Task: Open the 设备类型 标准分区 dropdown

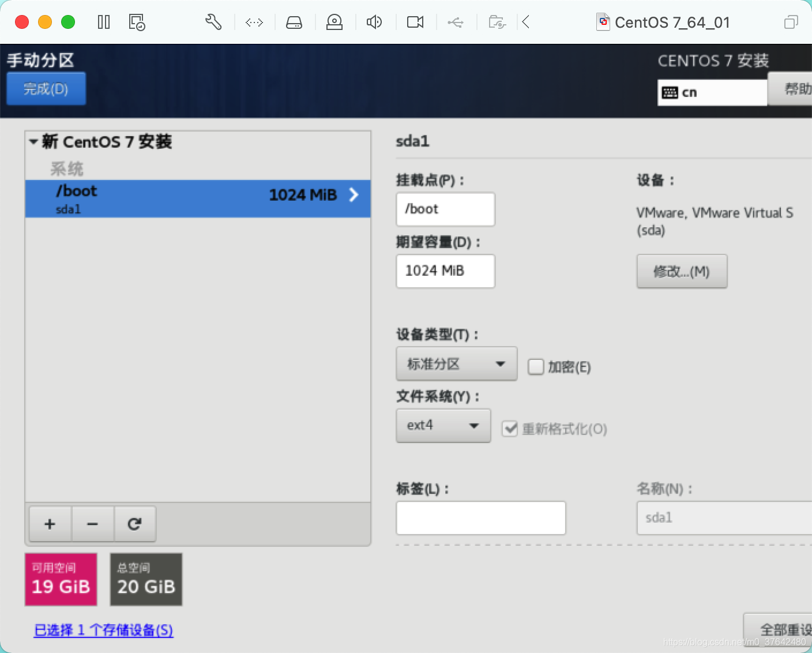Action: pyautogui.click(x=456, y=364)
